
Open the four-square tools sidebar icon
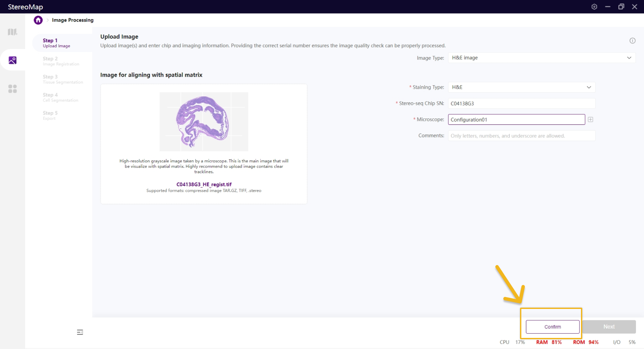(12, 89)
